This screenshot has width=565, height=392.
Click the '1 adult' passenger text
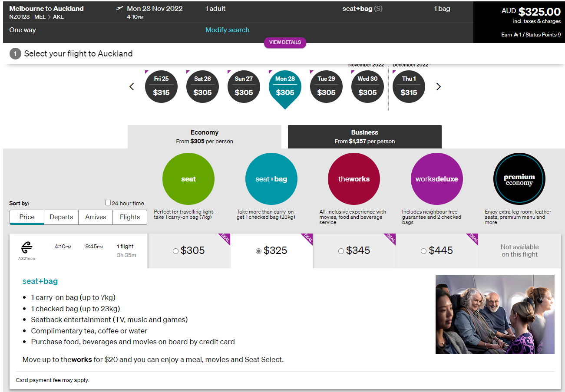[215, 9]
